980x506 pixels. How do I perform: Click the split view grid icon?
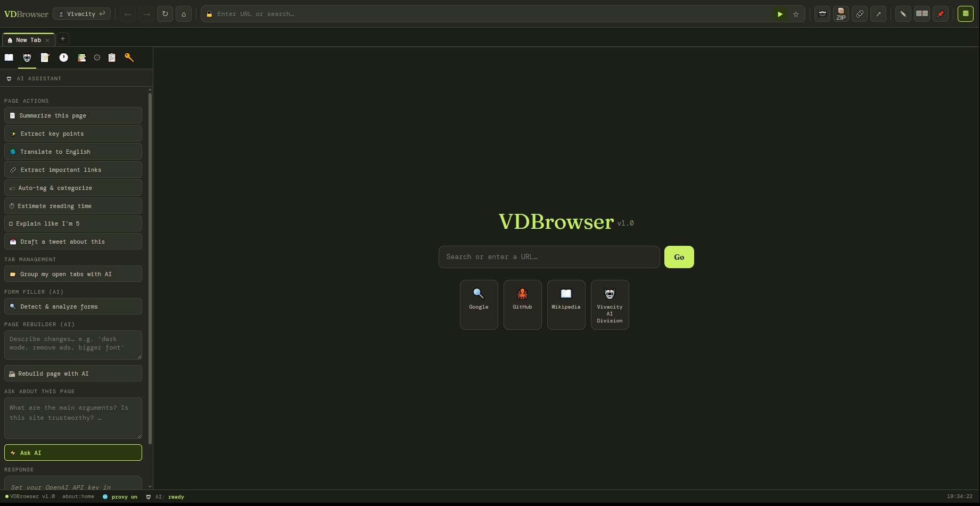922,14
